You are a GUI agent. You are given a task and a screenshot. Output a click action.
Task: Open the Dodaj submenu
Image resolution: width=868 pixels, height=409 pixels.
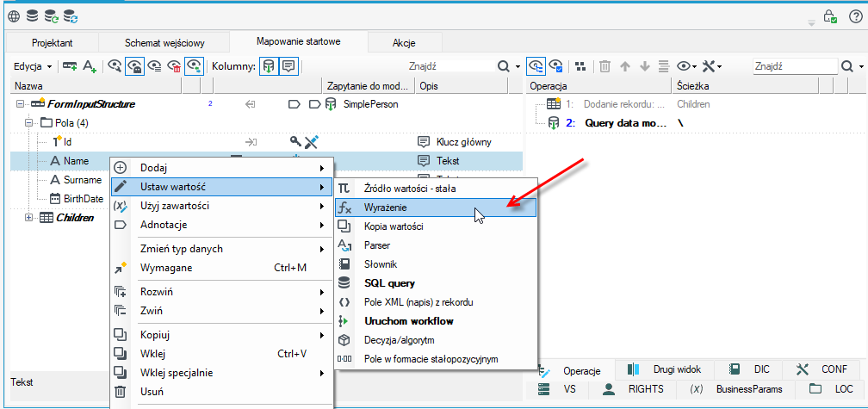coord(222,168)
